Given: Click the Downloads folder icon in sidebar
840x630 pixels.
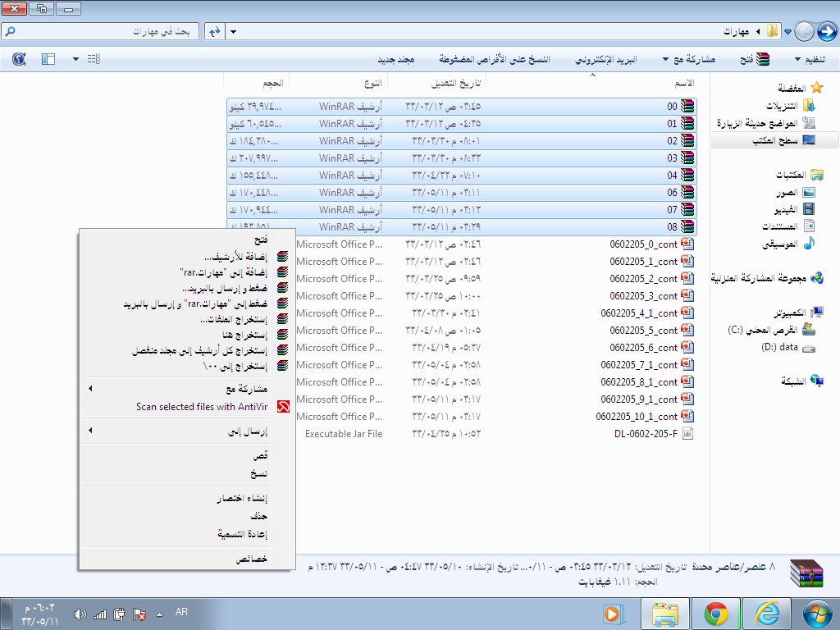Looking at the screenshot, I should (809, 106).
